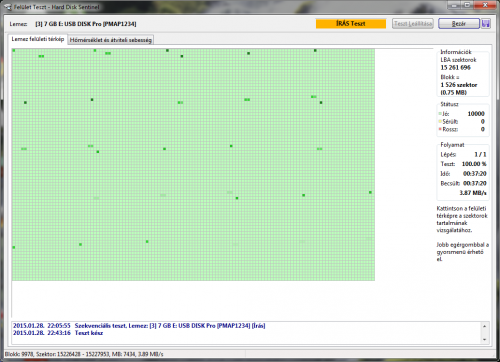Select the Szekvenciális teszt log line
The height and width of the screenshot is (362, 500).
pyautogui.click(x=139, y=326)
